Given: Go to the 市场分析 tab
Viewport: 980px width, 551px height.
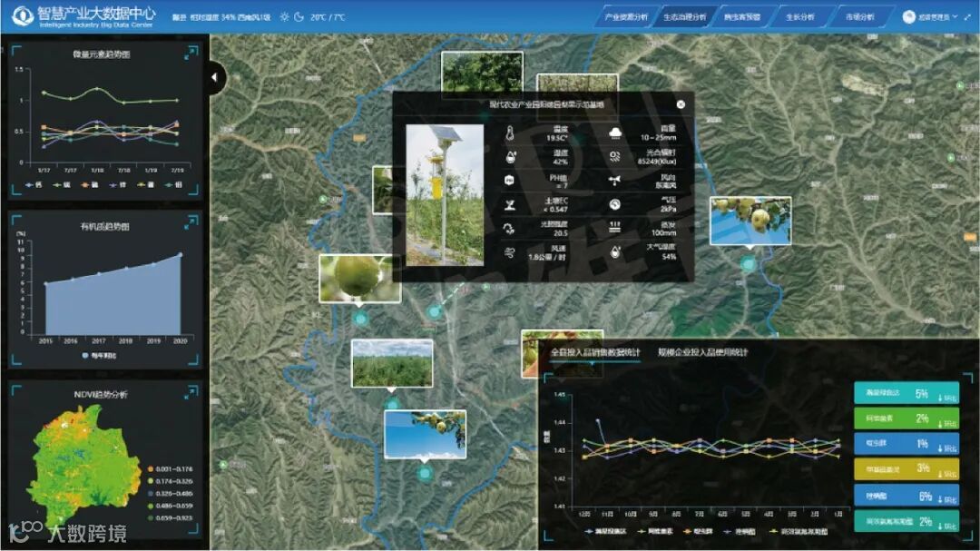Looking at the screenshot, I should pyautogui.click(x=860, y=17).
